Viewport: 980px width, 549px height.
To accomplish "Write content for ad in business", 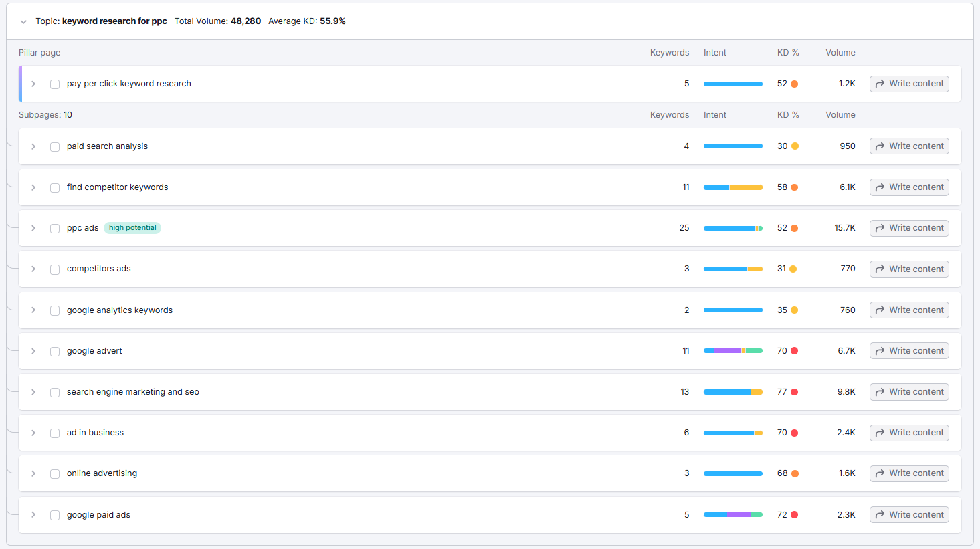I will (909, 433).
